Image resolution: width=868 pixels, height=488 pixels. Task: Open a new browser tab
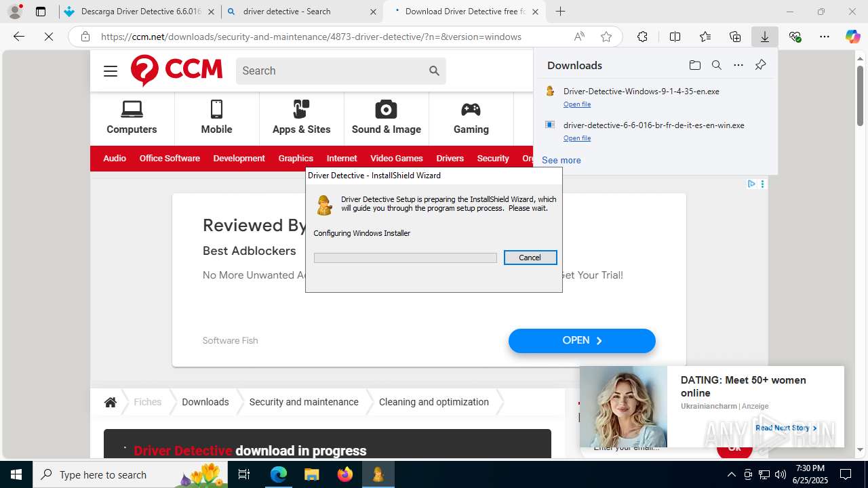tap(560, 12)
